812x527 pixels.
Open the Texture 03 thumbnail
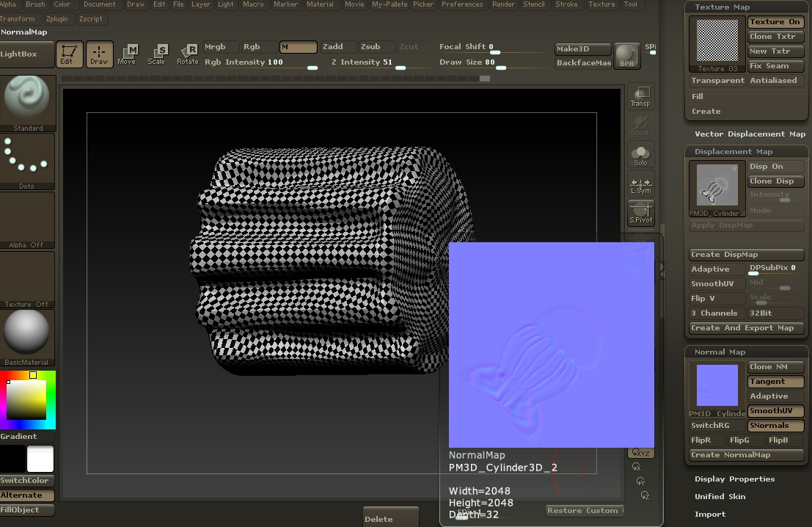(x=717, y=44)
